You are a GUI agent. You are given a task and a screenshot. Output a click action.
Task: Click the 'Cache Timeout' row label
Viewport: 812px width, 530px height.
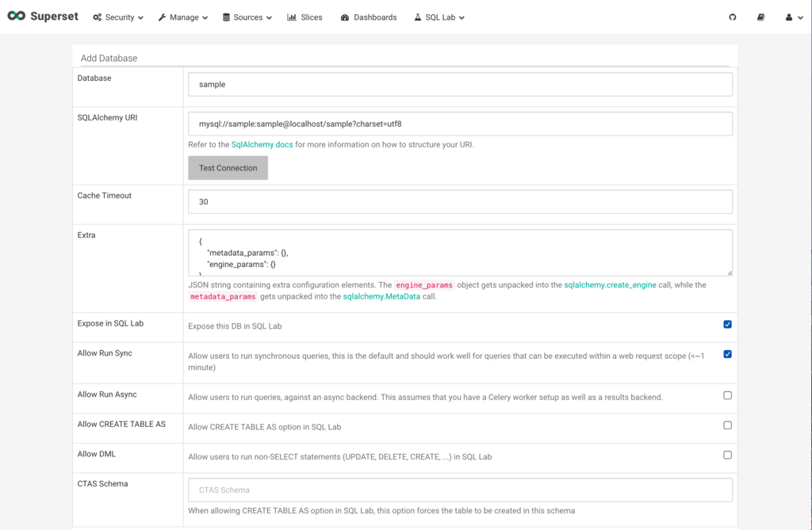tap(104, 196)
